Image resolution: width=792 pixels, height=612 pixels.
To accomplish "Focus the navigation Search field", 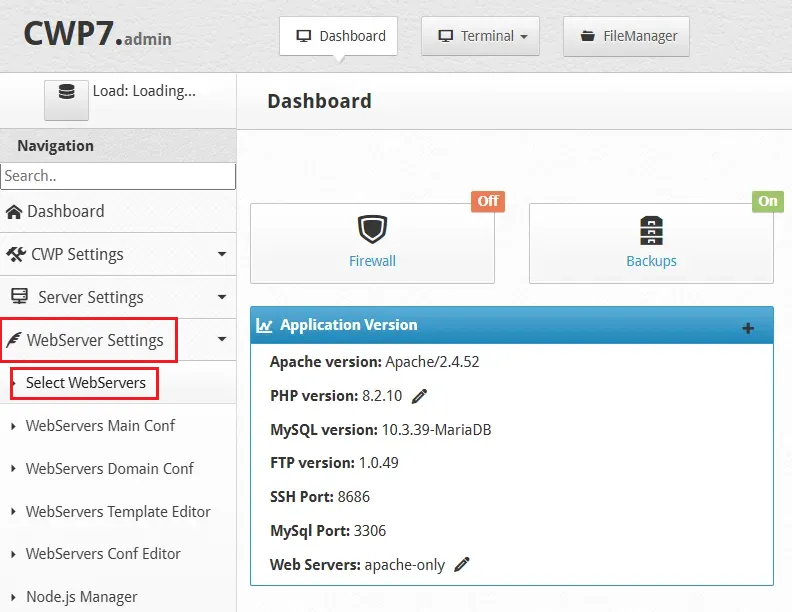I will pos(118,176).
